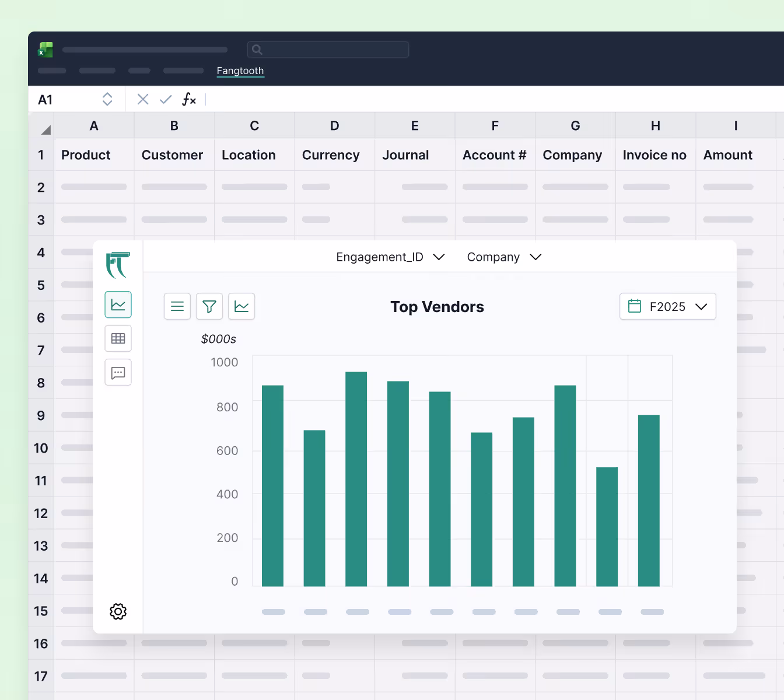Viewport: 784px width, 700px height.
Task: Click the Select All corner triangle
Action: click(x=45, y=129)
